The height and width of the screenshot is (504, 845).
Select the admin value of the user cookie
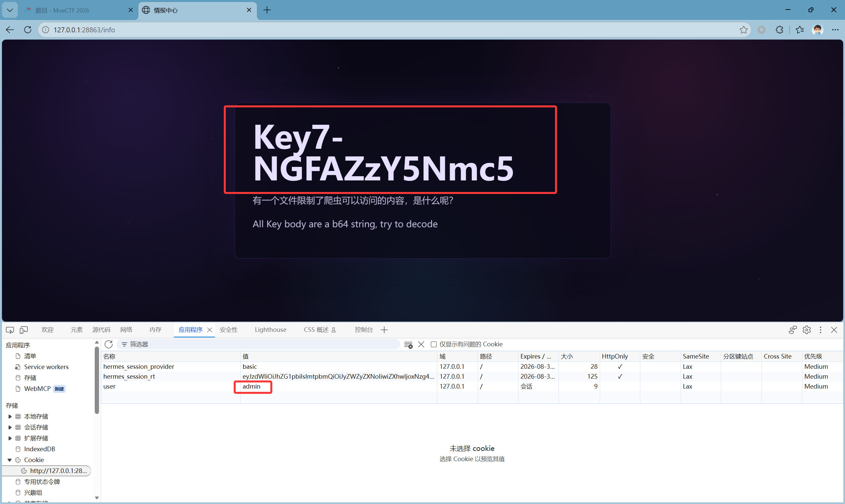click(252, 387)
